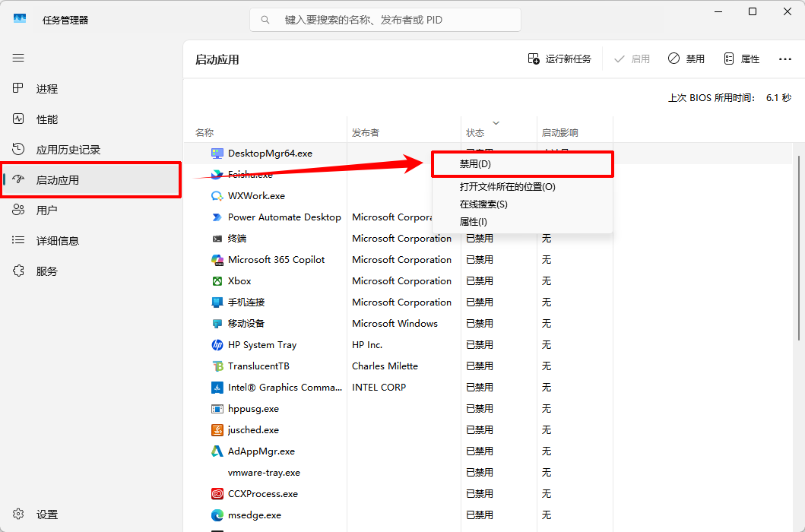Screen dimensions: 805x532
Task: Click the 6.1 秒 BIOS time value
Action: click(779, 97)
